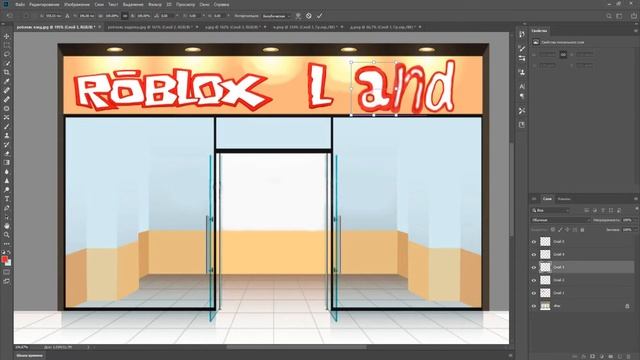
Task: Switch to the second document tab
Action: (x=149, y=27)
